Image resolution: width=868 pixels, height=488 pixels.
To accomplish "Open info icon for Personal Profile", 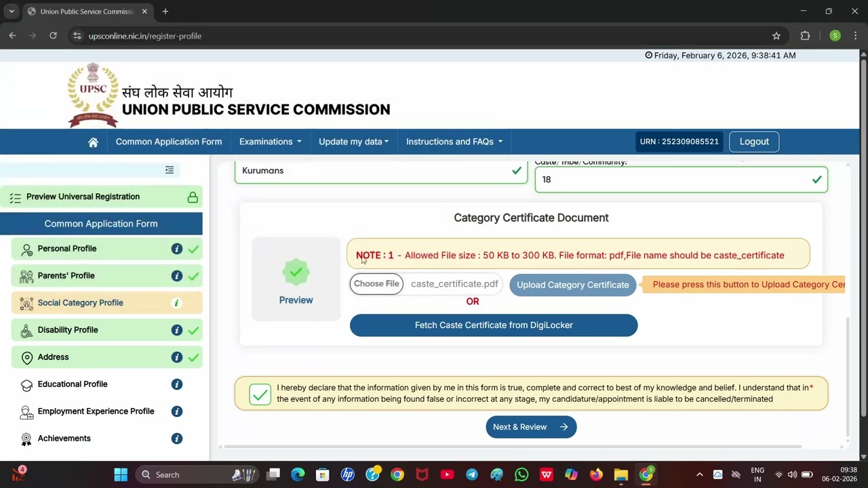I will click(177, 249).
